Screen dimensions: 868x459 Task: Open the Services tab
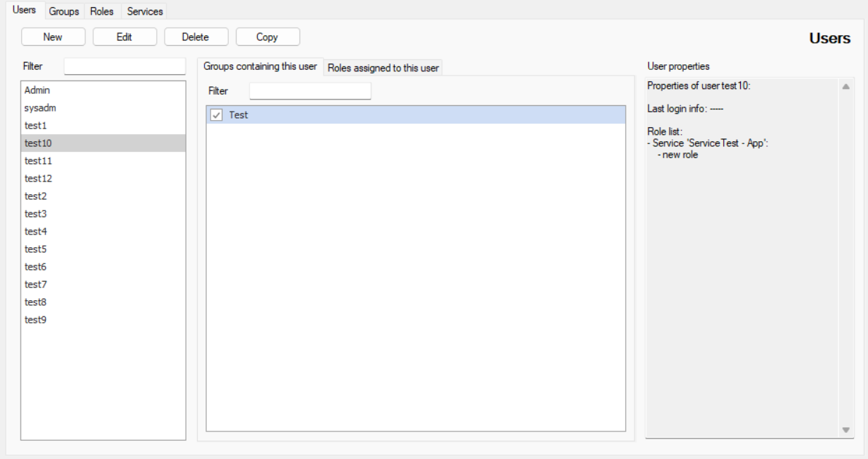click(145, 11)
